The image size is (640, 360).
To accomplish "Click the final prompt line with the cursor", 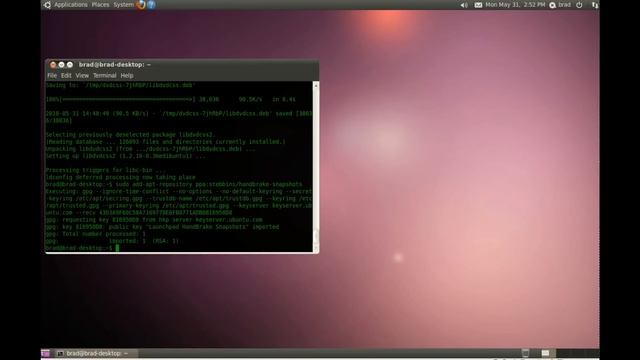I will pyautogui.click(x=82, y=248).
